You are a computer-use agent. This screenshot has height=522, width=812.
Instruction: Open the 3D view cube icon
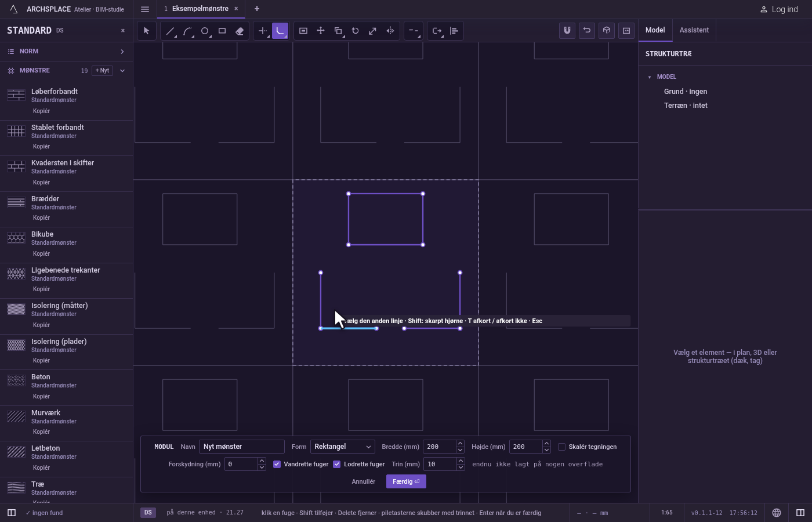click(607, 31)
